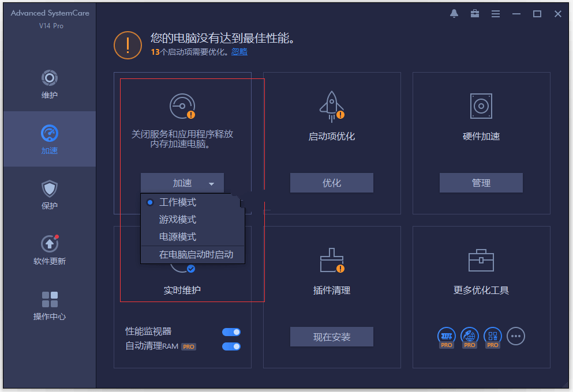Open the 保护 shield sidebar section
This screenshot has width=573, height=392.
(x=49, y=195)
